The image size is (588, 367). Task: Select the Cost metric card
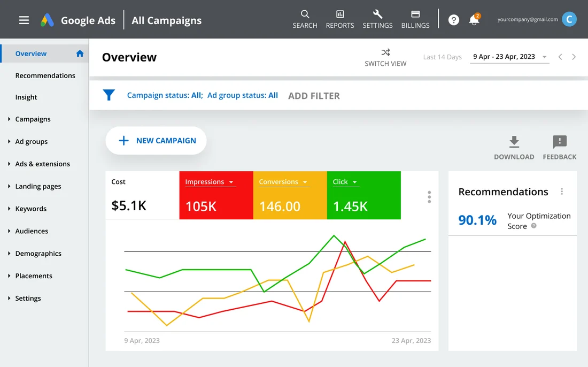click(x=143, y=195)
